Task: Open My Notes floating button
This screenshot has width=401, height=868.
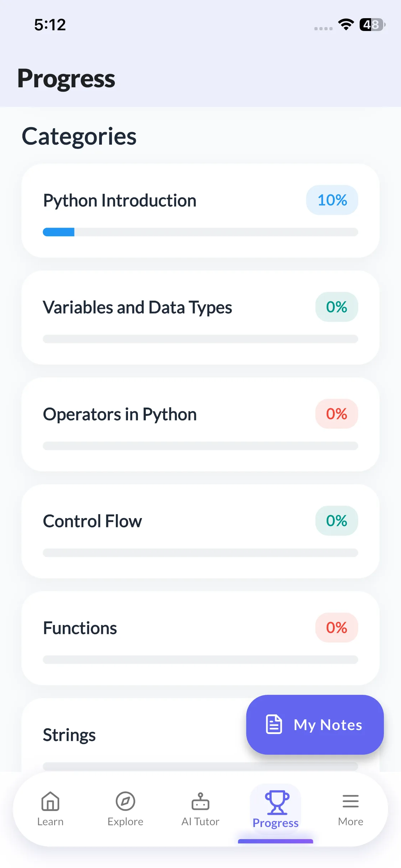Action: coord(315,724)
